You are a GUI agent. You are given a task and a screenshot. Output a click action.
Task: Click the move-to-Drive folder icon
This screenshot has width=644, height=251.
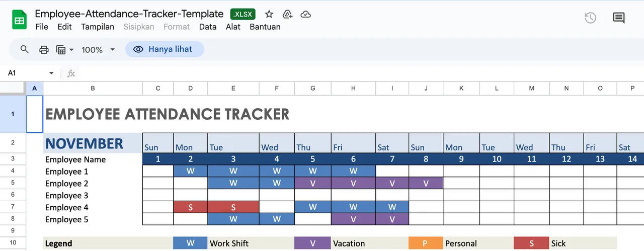[287, 14]
